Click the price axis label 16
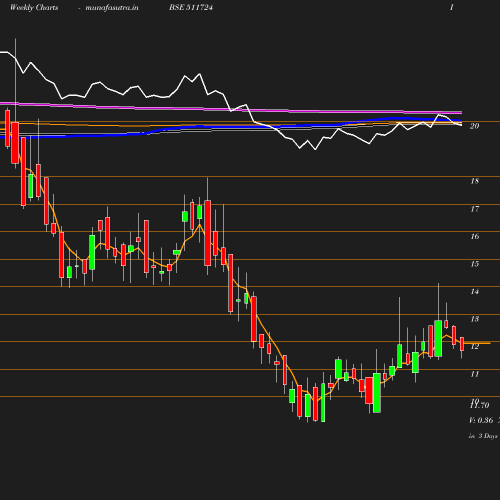The image size is (500, 500). [x=474, y=236]
